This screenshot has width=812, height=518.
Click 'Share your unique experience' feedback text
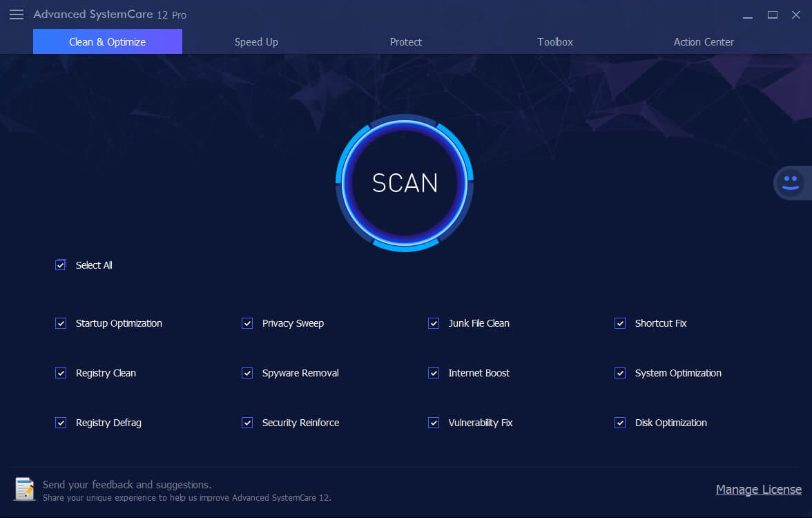point(187,498)
